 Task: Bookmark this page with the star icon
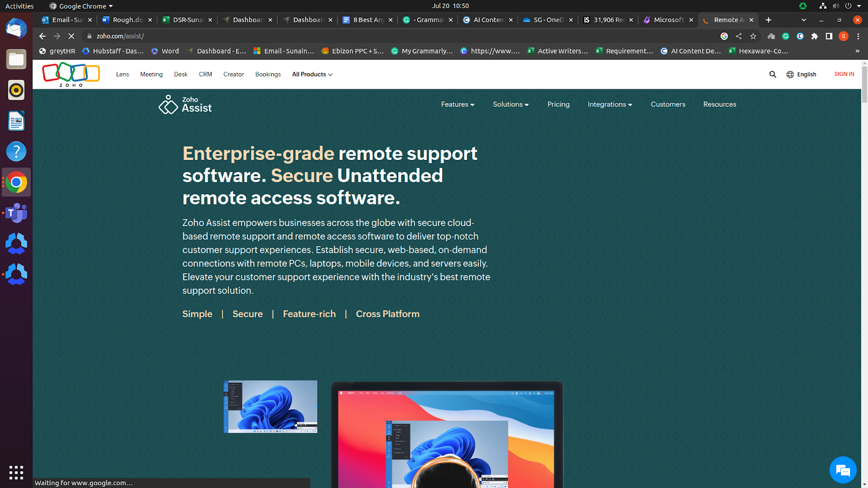pos(753,36)
